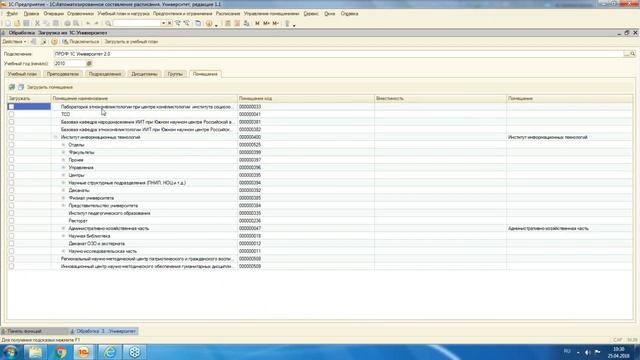Click the round icon before Подключиться
Viewport: 640px width, 360px height.
coord(54,42)
